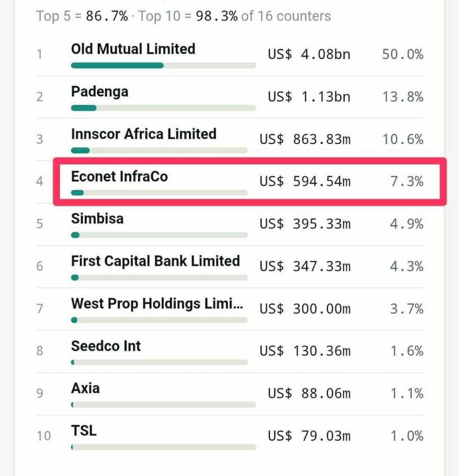Click the US$ 300.00m West Prop value

coord(305,309)
